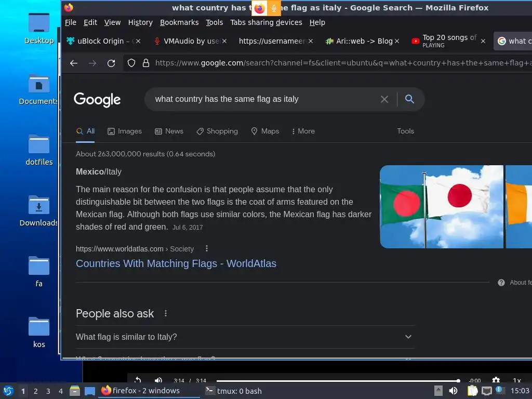Open the settings gear in the background video player
The image size is (532, 399).
(496, 380)
